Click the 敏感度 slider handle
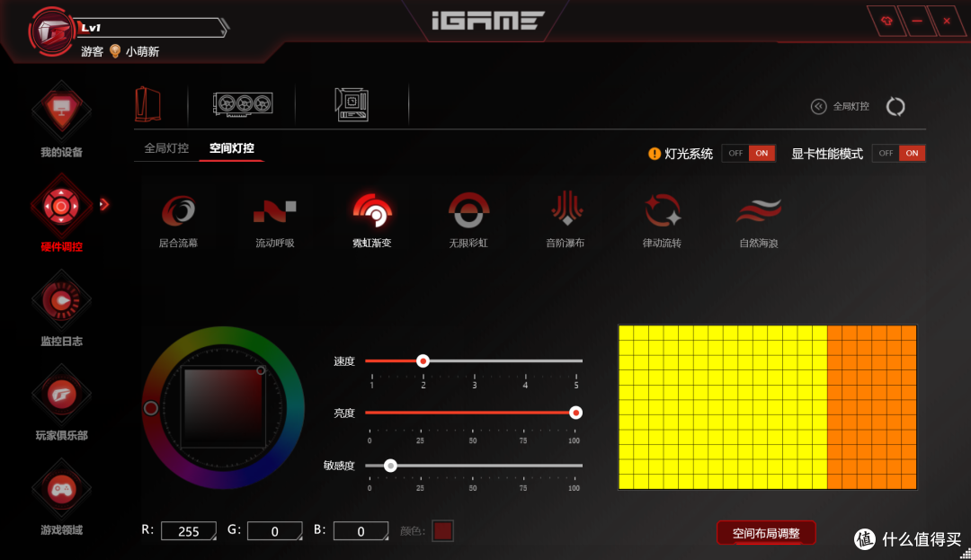This screenshot has width=971, height=560. pos(390,466)
